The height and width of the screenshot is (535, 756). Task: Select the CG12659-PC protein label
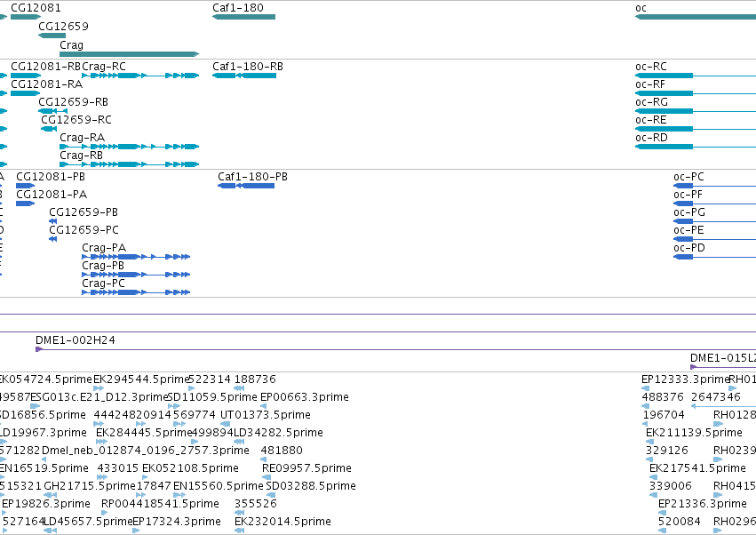(84, 230)
